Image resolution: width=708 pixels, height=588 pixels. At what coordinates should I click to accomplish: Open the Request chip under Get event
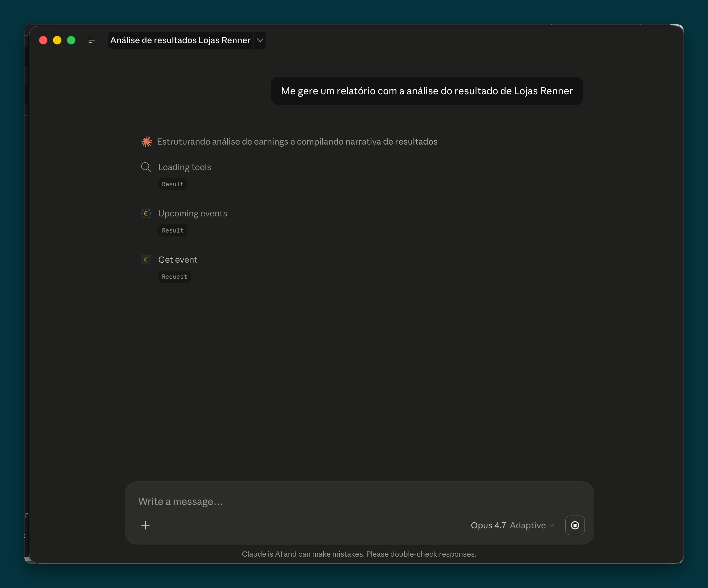(x=175, y=277)
